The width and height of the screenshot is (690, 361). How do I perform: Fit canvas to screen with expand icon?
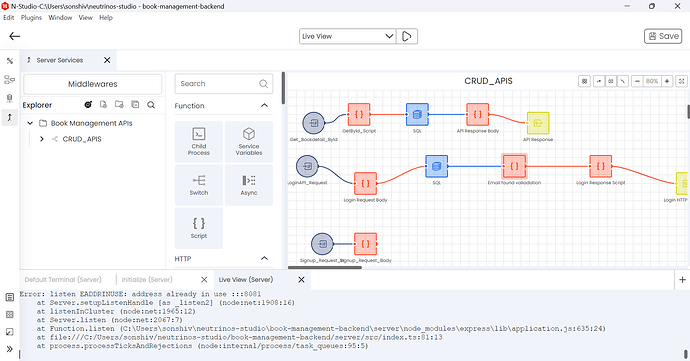click(681, 81)
